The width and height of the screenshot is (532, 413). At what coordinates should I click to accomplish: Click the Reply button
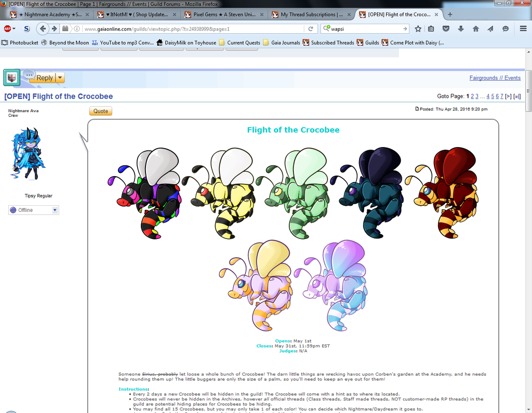(x=44, y=78)
